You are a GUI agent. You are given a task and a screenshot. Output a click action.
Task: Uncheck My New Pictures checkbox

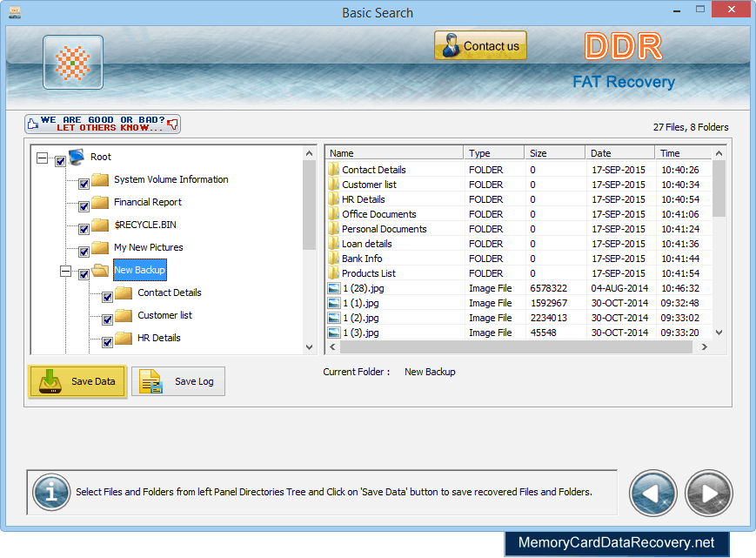pos(84,252)
